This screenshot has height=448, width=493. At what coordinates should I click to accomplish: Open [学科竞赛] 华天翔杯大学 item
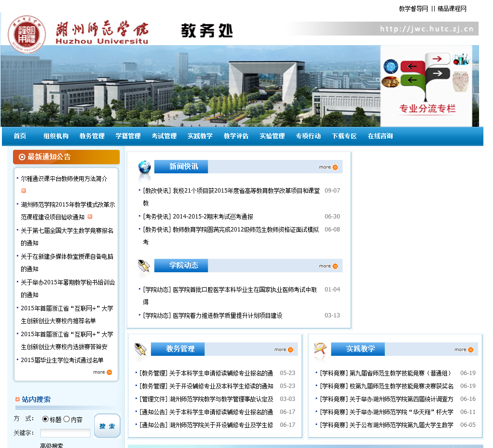387,412
